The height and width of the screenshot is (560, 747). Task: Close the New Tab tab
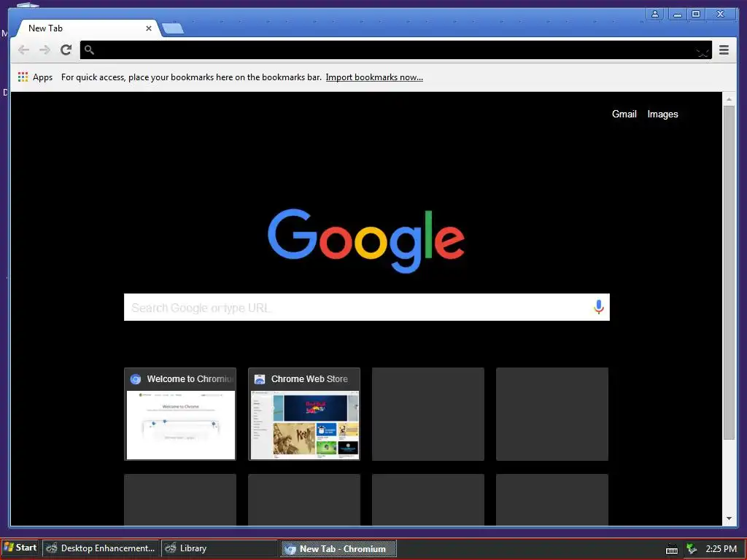coord(149,28)
